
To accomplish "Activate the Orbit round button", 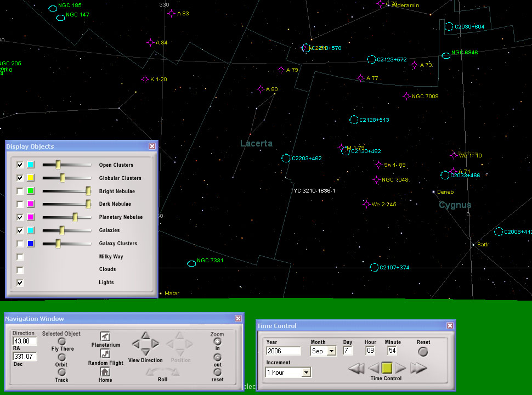I will pyautogui.click(x=61, y=357).
